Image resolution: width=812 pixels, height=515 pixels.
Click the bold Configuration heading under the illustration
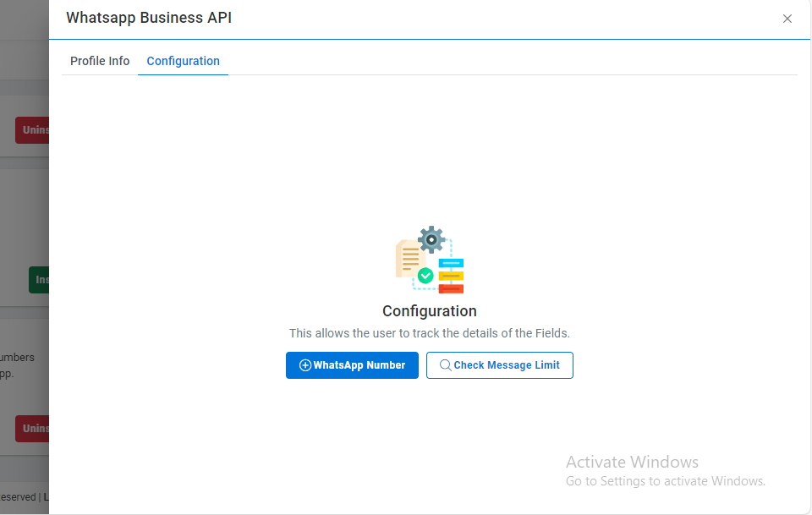coord(429,311)
